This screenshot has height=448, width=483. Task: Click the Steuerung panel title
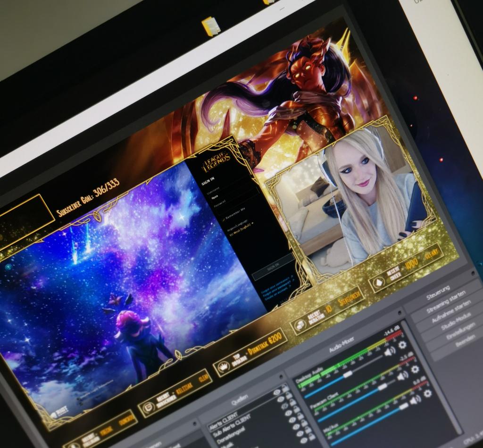point(438,293)
